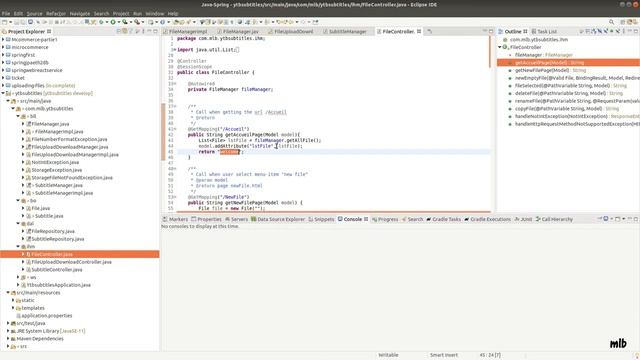Screen dimensions: 640x360
Task: Collapse FileController class in Outline
Action: pos(500,47)
